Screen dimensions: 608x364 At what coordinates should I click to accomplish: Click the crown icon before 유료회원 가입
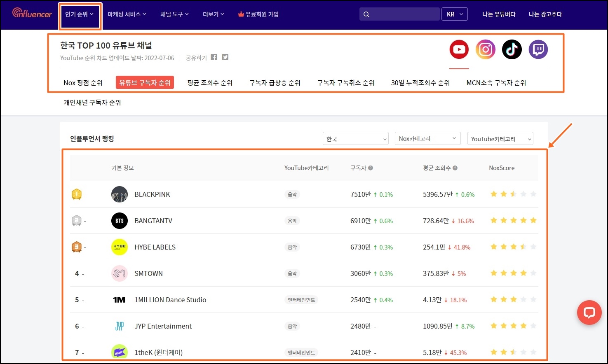[x=241, y=14]
